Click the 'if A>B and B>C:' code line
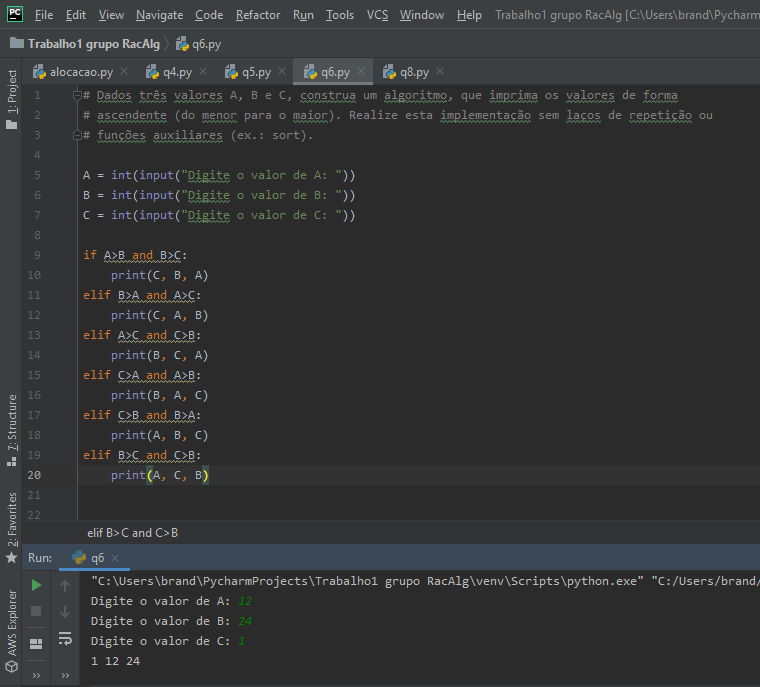 point(135,255)
